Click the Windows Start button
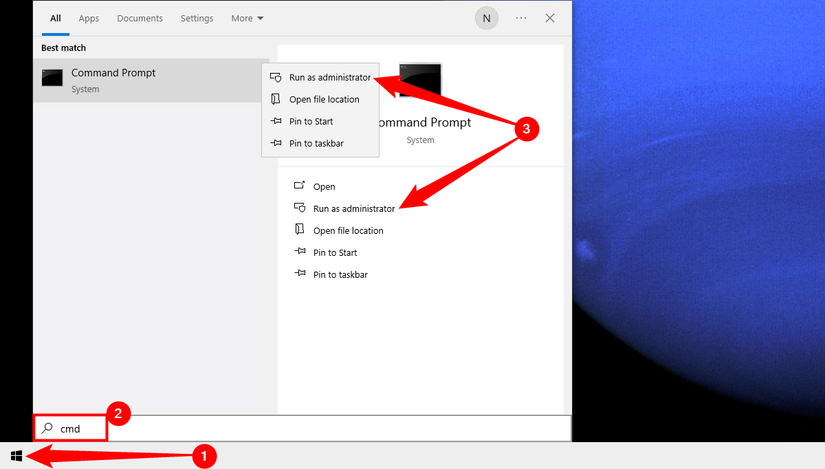Screen dimensions: 825x469 point(16,456)
